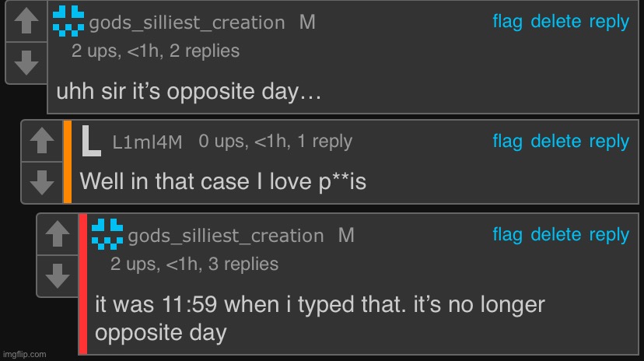The width and height of the screenshot is (644, 361).
Task: Downvote the "uhh sir it's opposite day" comment
Action: coord(27,62)
